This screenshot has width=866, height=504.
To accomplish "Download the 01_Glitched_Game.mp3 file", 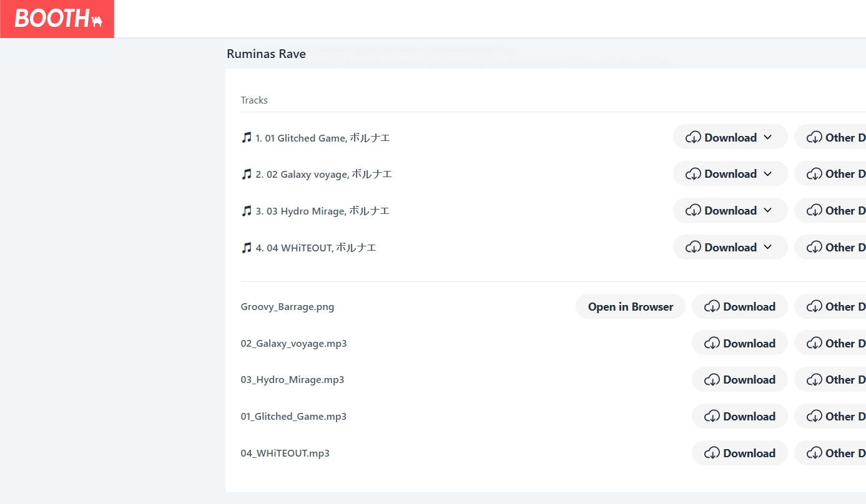I will (x=740, y=417).
